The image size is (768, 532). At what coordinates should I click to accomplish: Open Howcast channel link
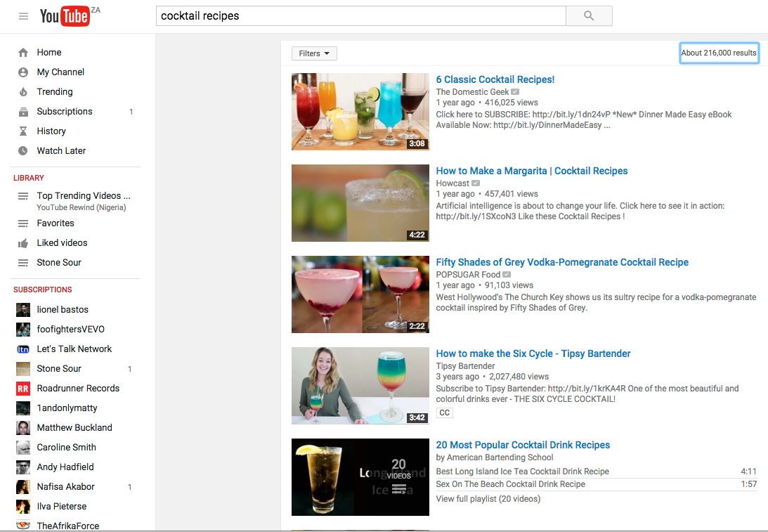(x=453, y=183)
